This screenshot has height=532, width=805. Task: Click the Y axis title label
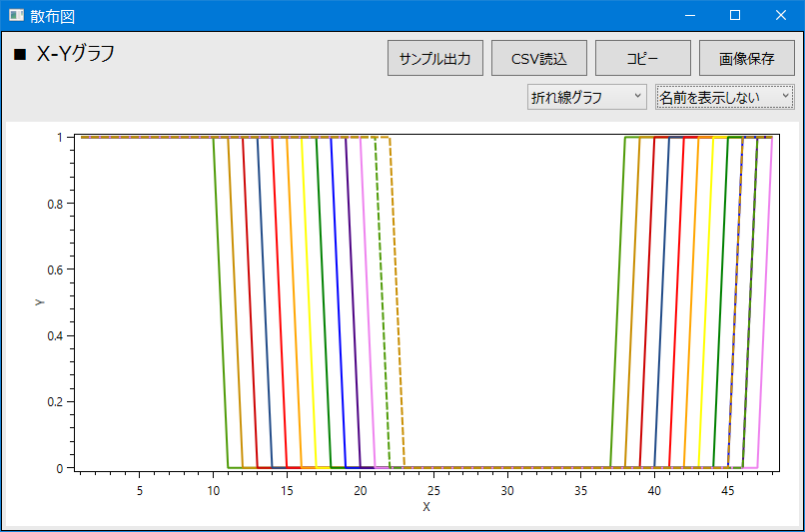[40, 302]
